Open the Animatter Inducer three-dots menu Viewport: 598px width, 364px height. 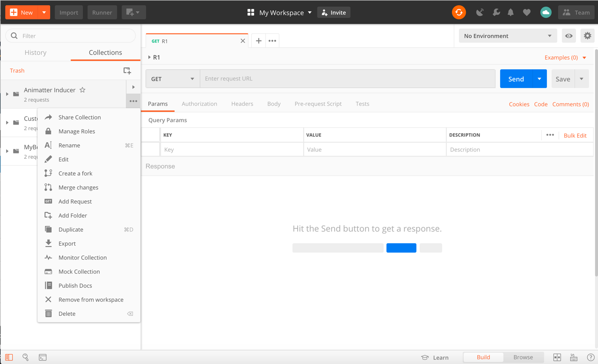[x=133, y=101]
